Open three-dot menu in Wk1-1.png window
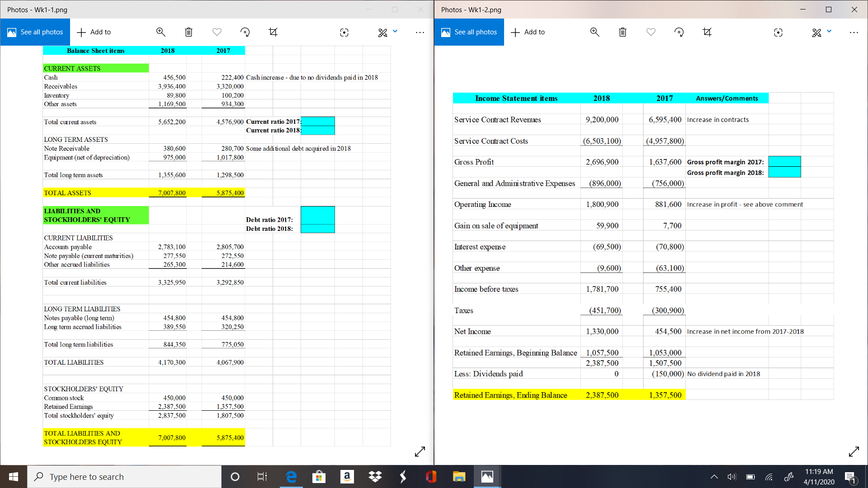Viewport: 868px width, 488px height. pyautogui.click(x=420, y=32)
